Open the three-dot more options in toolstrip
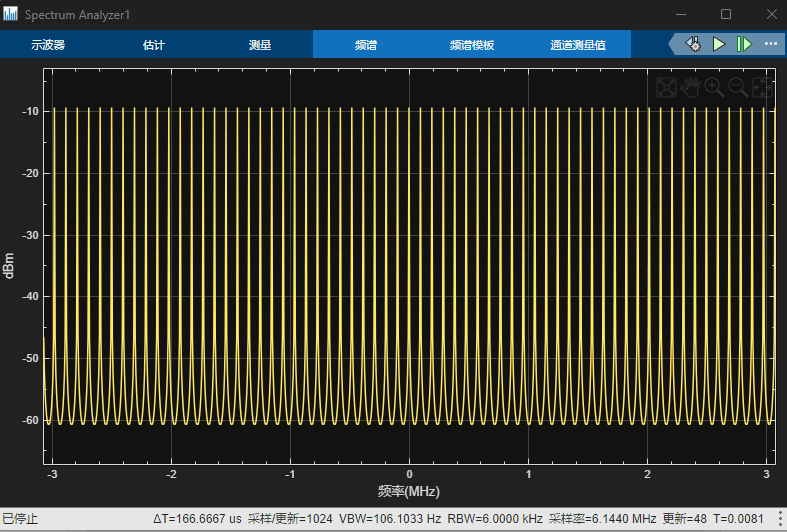The image size is (787, 532). click(771, 44)
